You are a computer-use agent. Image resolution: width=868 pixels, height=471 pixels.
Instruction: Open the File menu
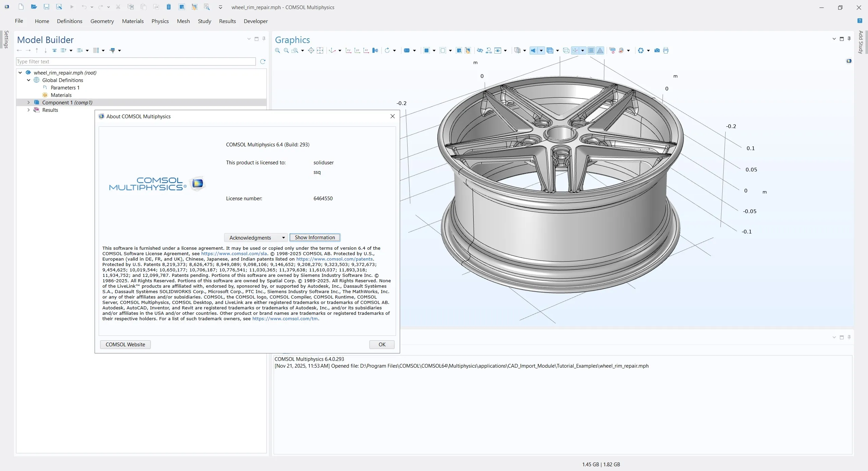[x=19, y=21]
